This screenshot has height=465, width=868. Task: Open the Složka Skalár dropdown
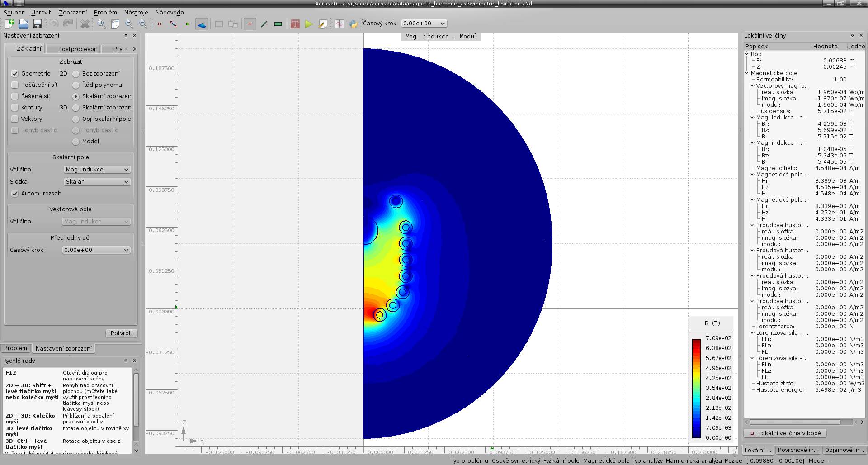pos(97,182)
